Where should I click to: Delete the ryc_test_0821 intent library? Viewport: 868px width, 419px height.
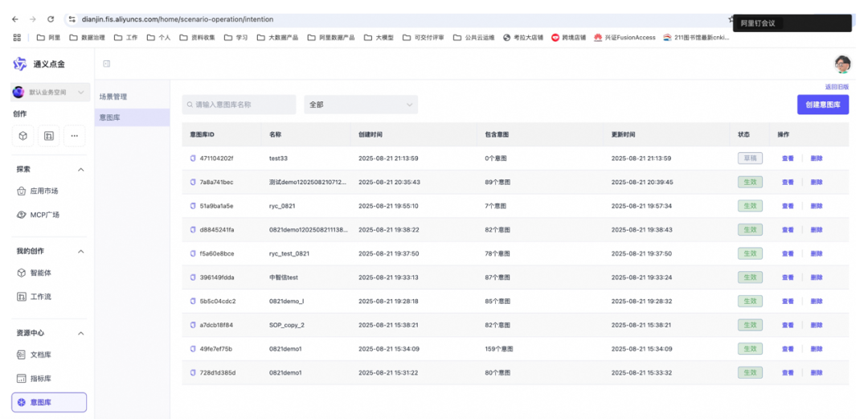pyautogui.click(x=817, y=254)
